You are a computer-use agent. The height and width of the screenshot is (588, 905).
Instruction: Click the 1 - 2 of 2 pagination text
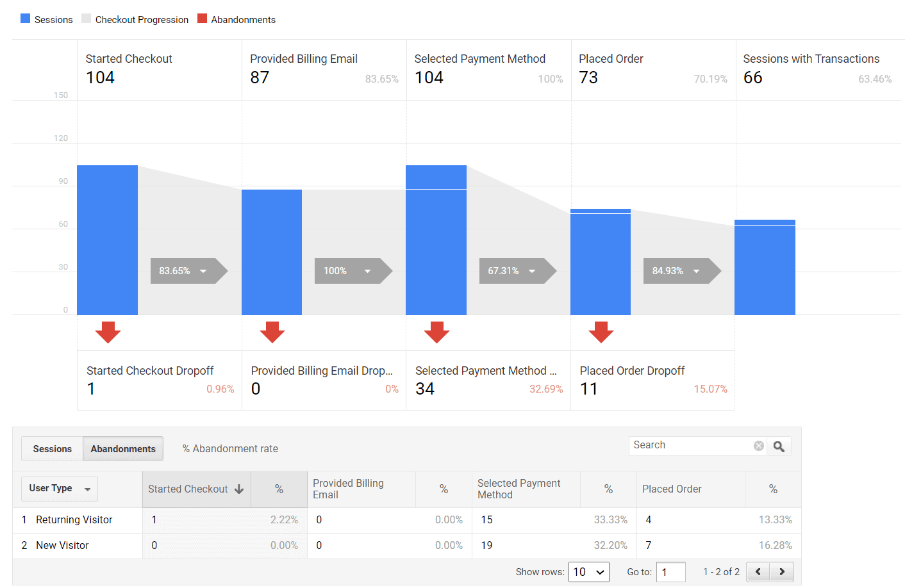(x=721, y=572)
